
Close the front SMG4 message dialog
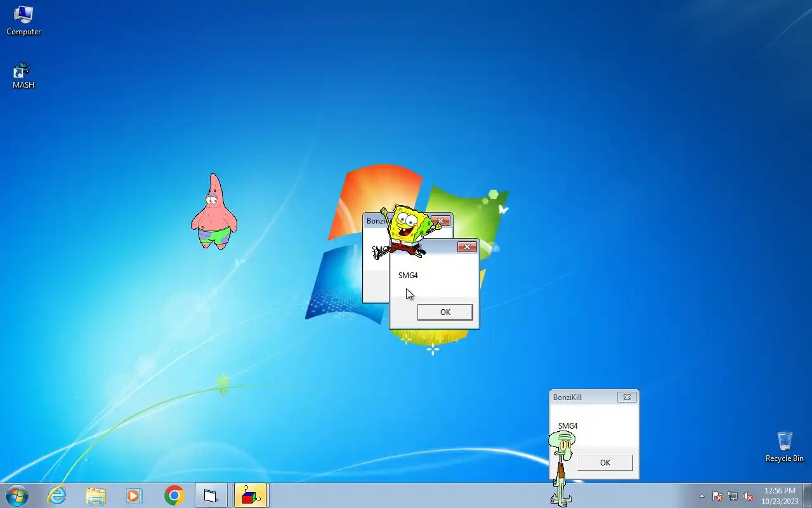(x=467, y=247)
